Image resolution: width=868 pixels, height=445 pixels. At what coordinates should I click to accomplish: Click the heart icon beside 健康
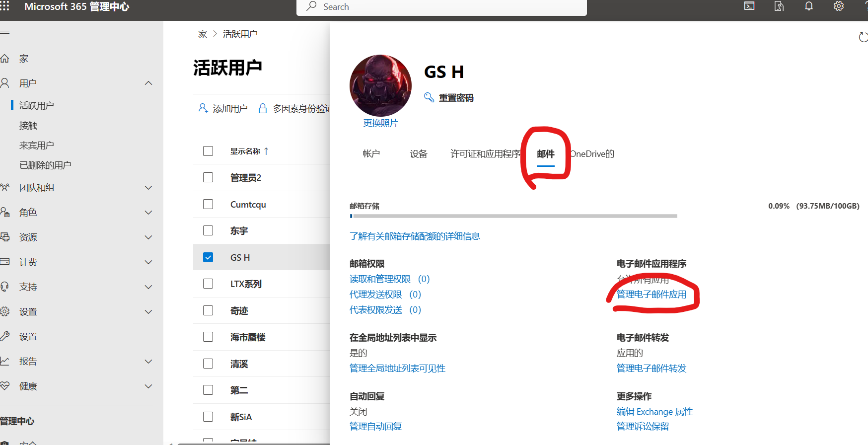(5, 386)
